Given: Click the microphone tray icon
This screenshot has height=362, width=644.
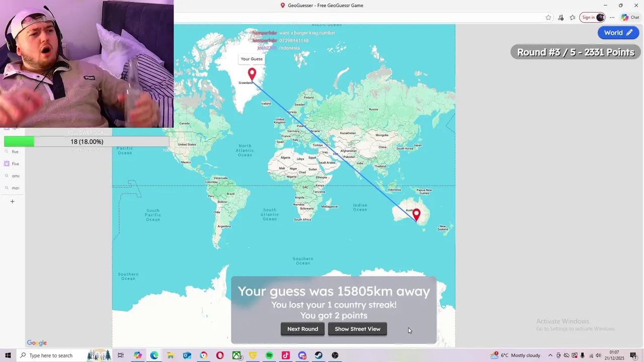Looking at the screenshot, I should (x=582, y=355).
